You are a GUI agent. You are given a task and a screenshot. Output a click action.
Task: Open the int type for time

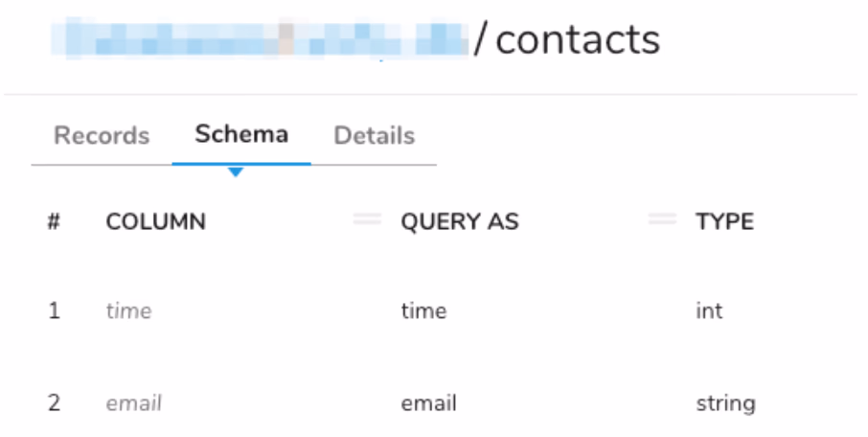(x=709, y=311)
